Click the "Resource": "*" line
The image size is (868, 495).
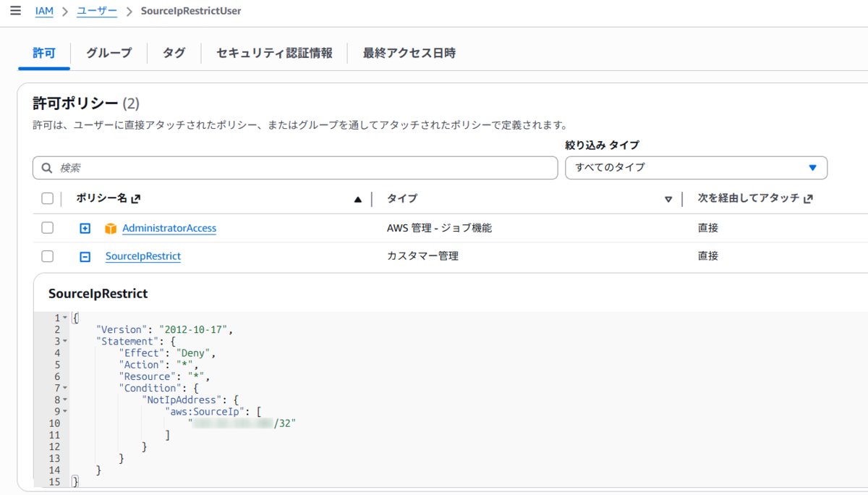click(x=165, y=376)
